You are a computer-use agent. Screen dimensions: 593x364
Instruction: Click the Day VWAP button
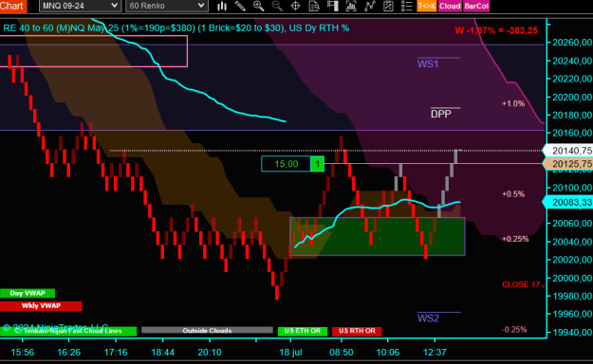pyautogui.click(x=28, y=293)
